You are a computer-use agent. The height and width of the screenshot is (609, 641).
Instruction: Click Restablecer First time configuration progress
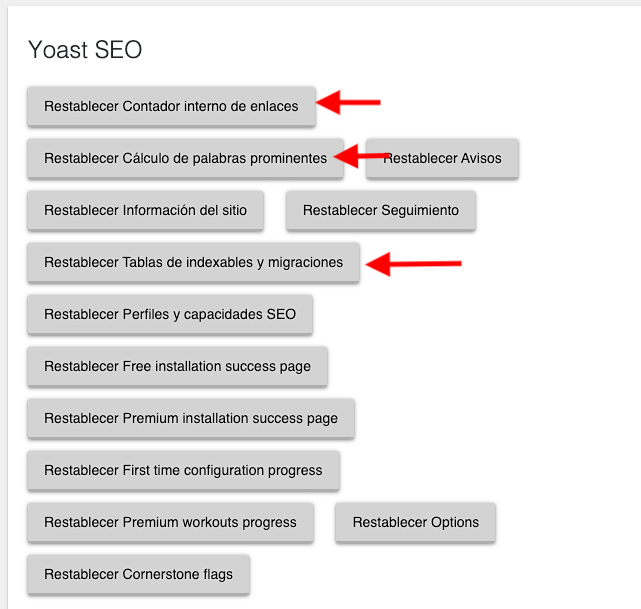pyautogui.click(x=184, y=470)
